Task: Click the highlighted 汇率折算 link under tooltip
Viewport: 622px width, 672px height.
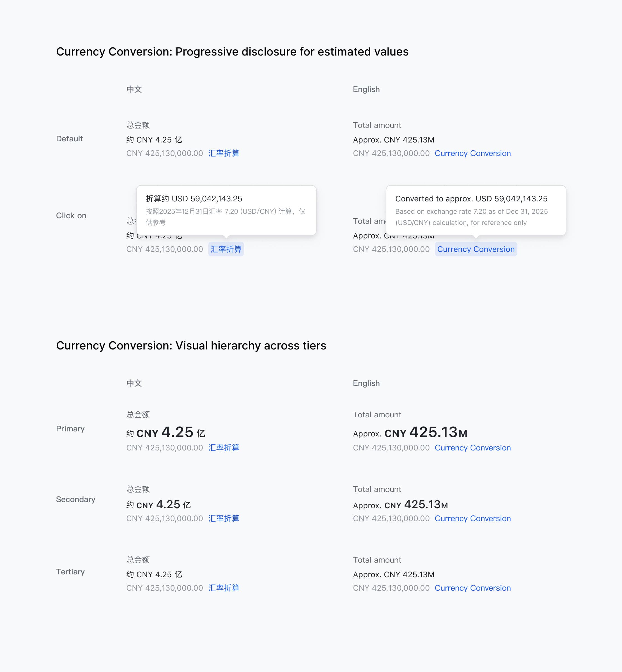Action: [x=226, y=249]
